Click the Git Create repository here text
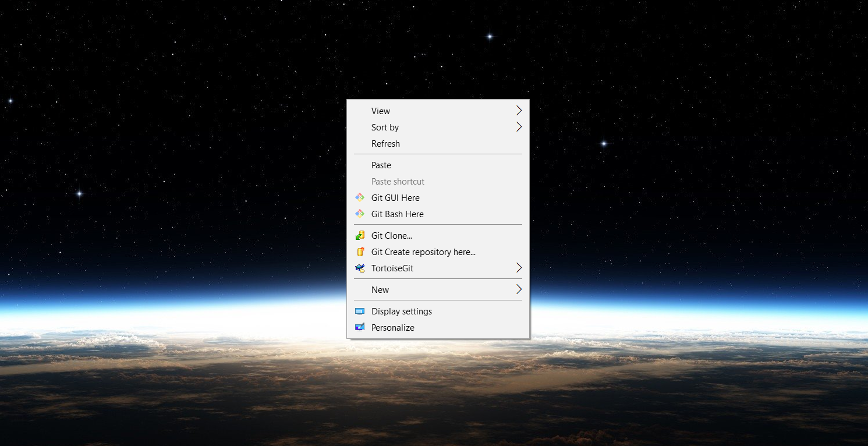Screen dimensions: 868x446 point(423,252)
